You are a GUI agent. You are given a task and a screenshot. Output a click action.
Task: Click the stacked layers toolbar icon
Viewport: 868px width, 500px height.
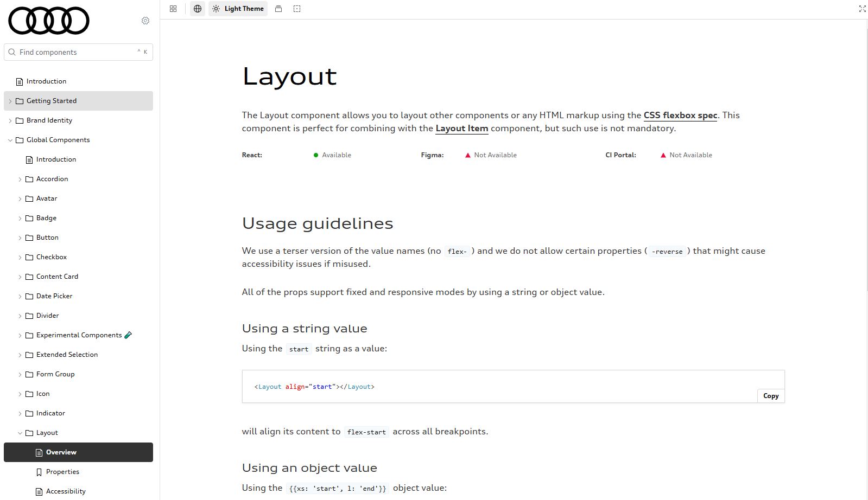click(278, 9)
